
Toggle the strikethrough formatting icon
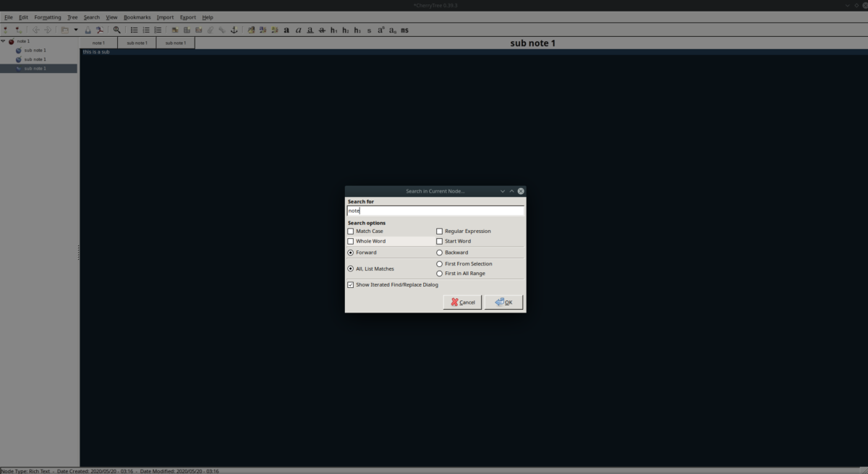pos(322,30)
